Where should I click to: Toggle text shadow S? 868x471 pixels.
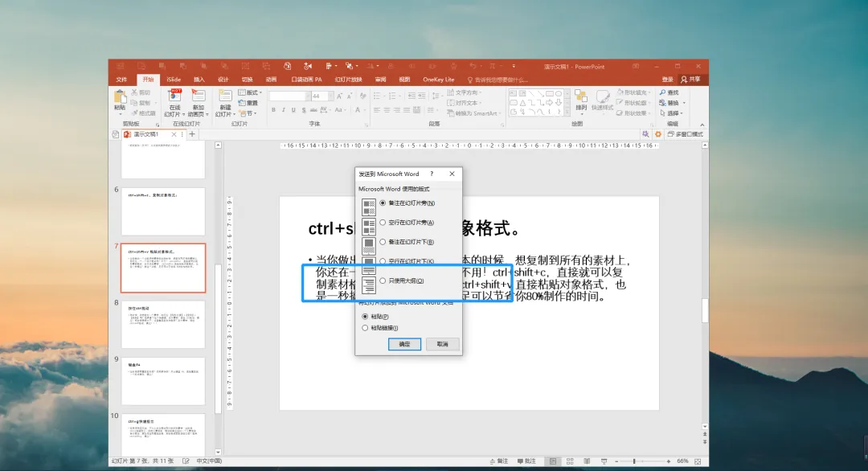click(x=303, y=110)
